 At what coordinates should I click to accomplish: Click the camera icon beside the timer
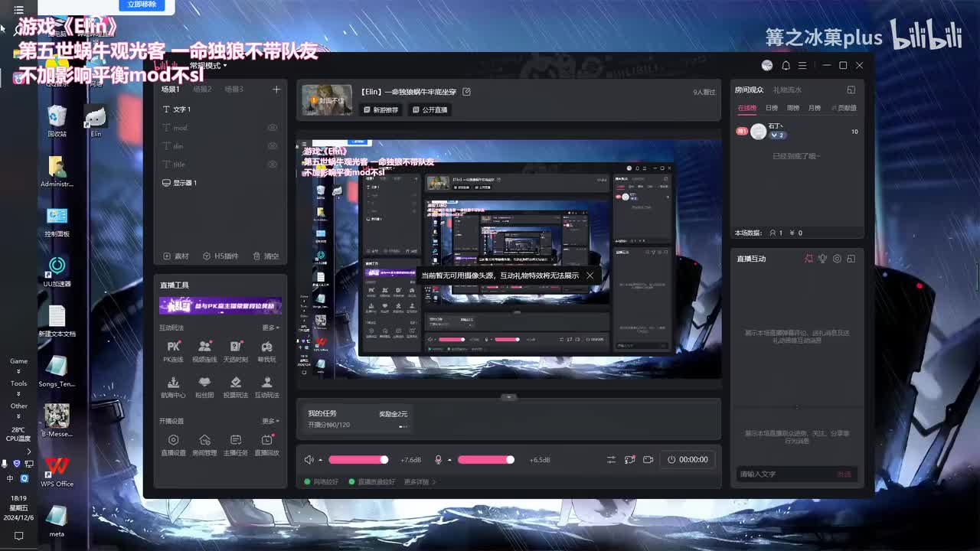tap(648, 459)
